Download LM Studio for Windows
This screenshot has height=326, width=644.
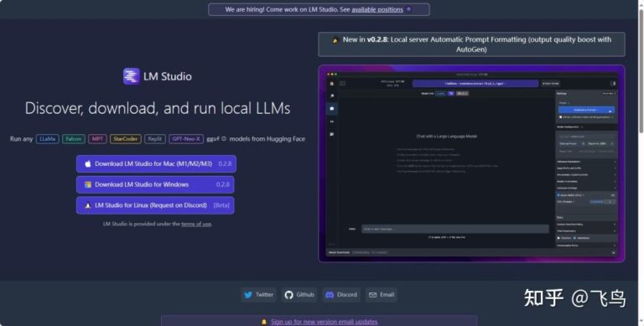pos(155,184)
